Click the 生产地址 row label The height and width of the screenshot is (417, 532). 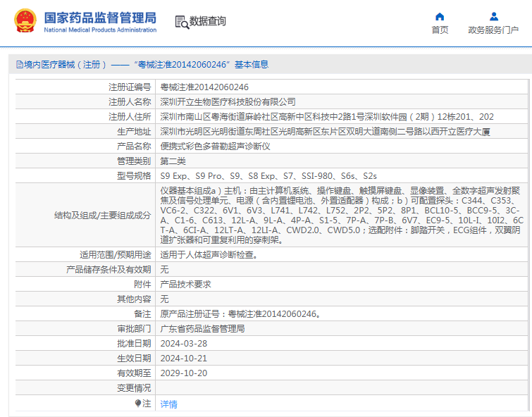[134, 132]
